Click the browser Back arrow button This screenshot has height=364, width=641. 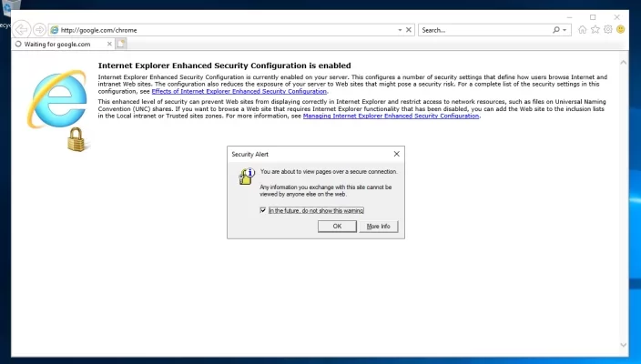pyautogui.click(x=23, y=29)
